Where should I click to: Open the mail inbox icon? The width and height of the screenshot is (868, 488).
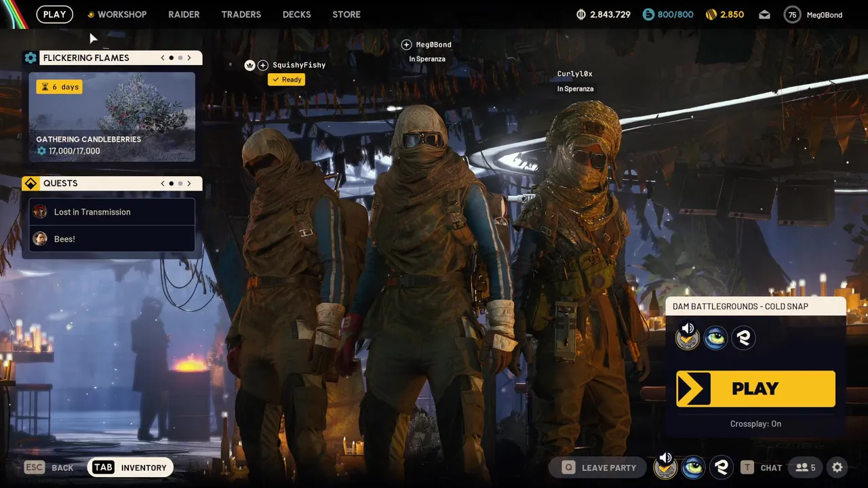(764, 14)
